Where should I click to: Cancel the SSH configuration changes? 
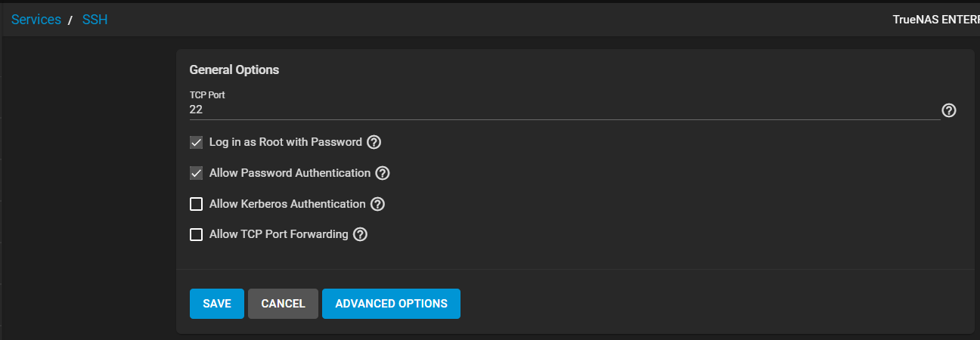click(283, 304)
